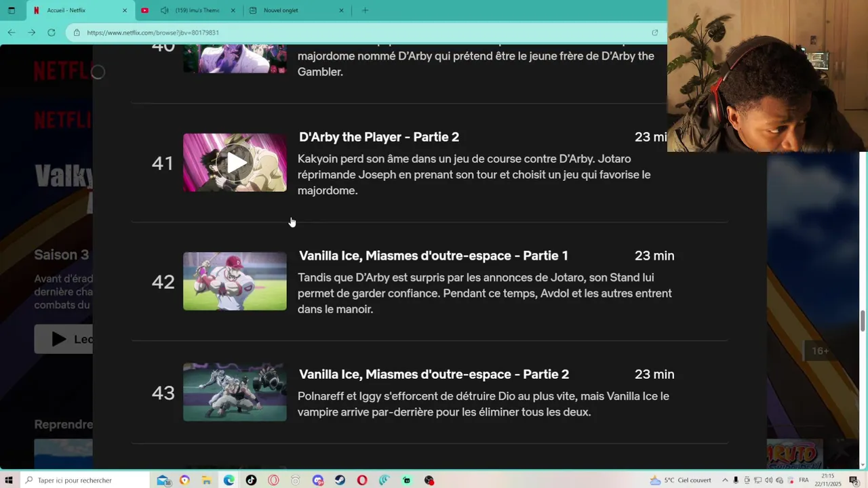
Task: Select title D'Arby the Player - Partie 2
Action: coord(379,137)
